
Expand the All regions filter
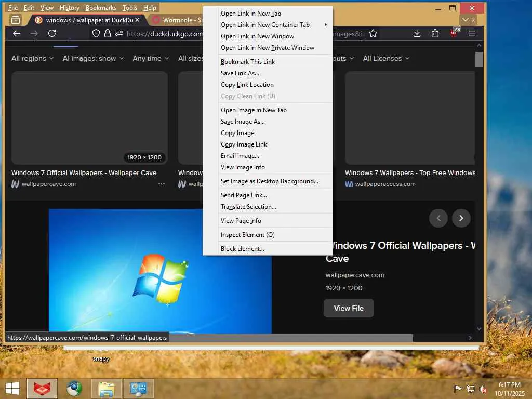tap(33, 58)
